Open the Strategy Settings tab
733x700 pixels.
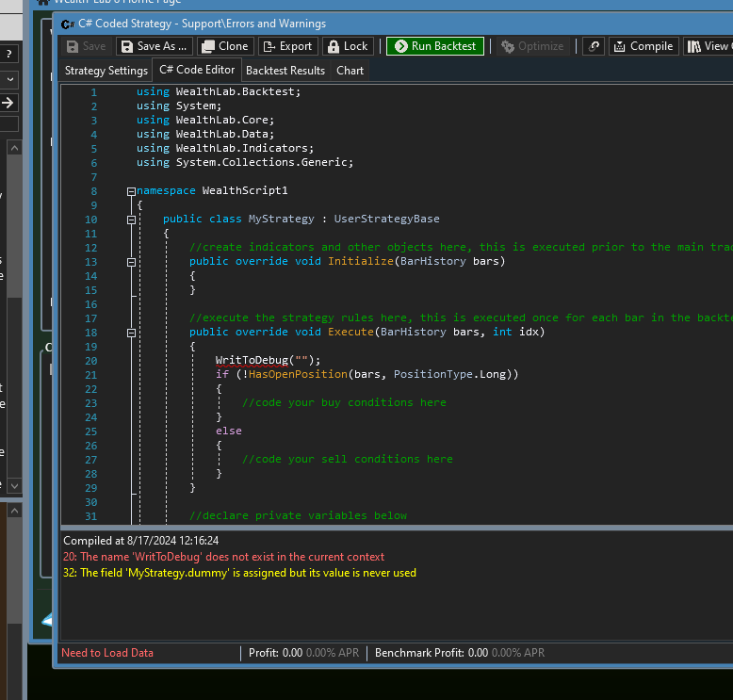(x=106, y=71)
